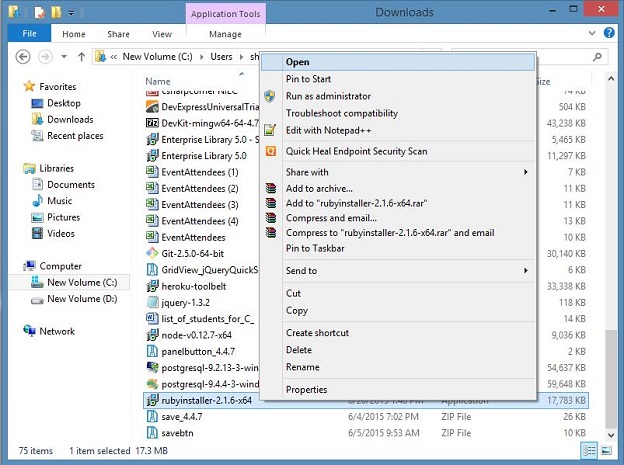Screen dimensions: 624x465
Task: Click the arrow after Users in address bar
Action: coord(241,57)
